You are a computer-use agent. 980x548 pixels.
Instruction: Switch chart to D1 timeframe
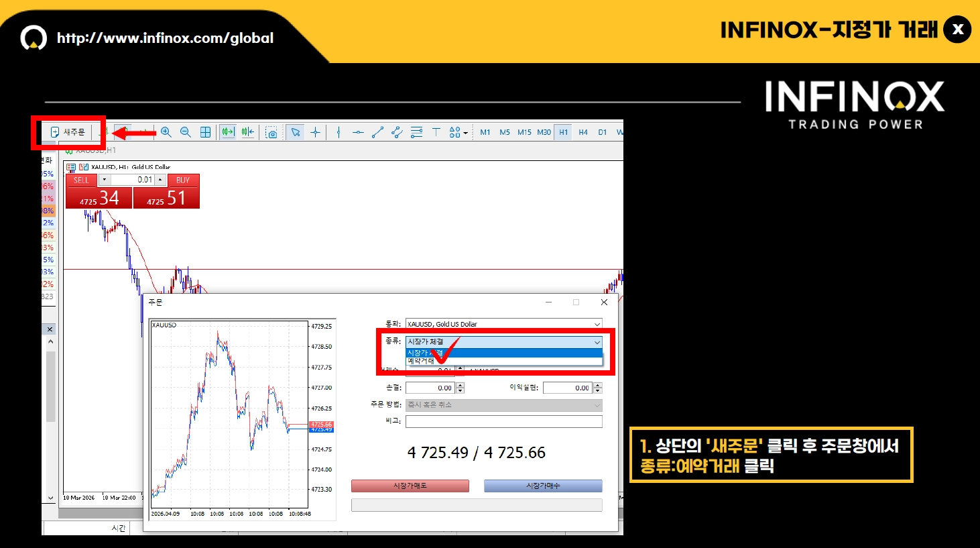pyautogui.click(x=603, y=132)
